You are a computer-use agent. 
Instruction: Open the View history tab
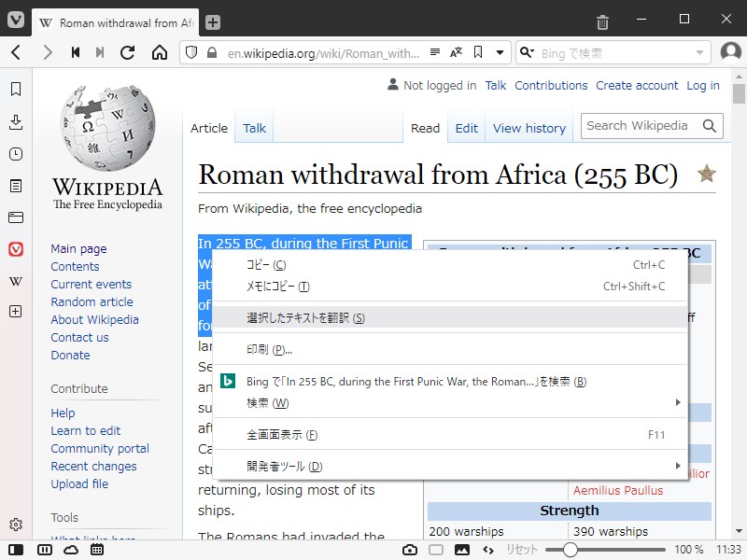click(x=529, y=128)
